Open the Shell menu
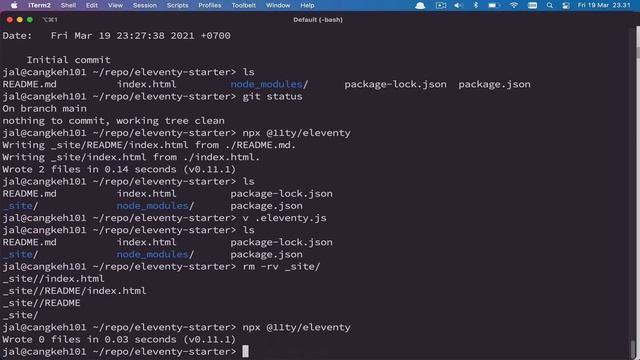The height and width of the screenshot is (360, 640). [68, 5]
